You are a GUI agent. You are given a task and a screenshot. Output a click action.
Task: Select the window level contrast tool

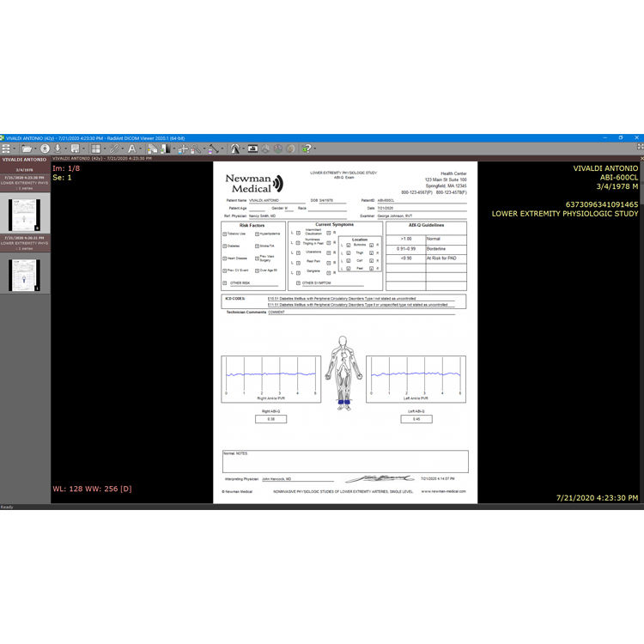tap(163, 149)
